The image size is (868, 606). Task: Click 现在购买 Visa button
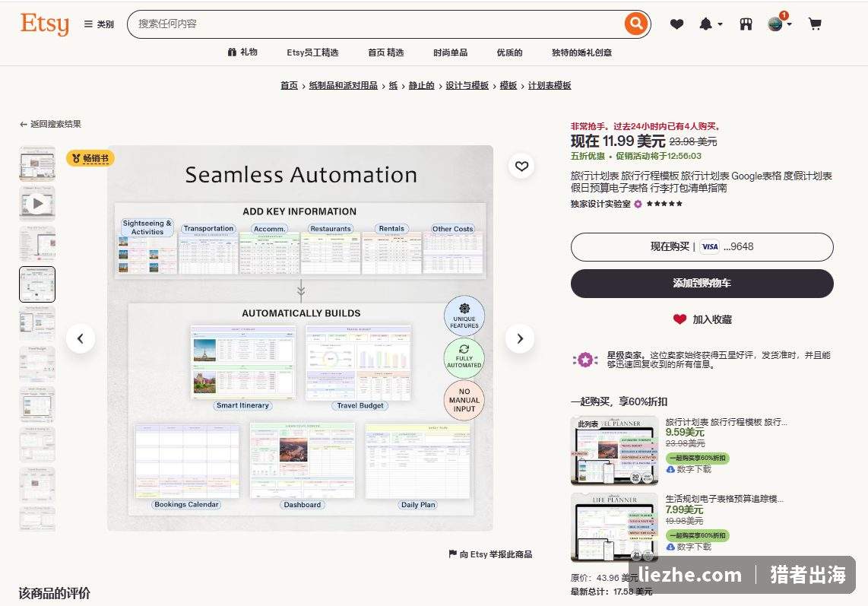[x=702, y=247]
